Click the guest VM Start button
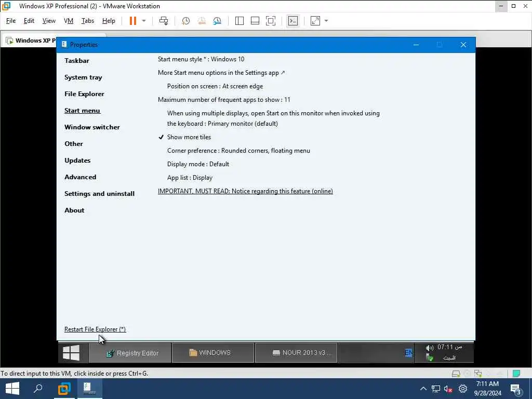Screen dimensions: 532x399 coord(71,353)
